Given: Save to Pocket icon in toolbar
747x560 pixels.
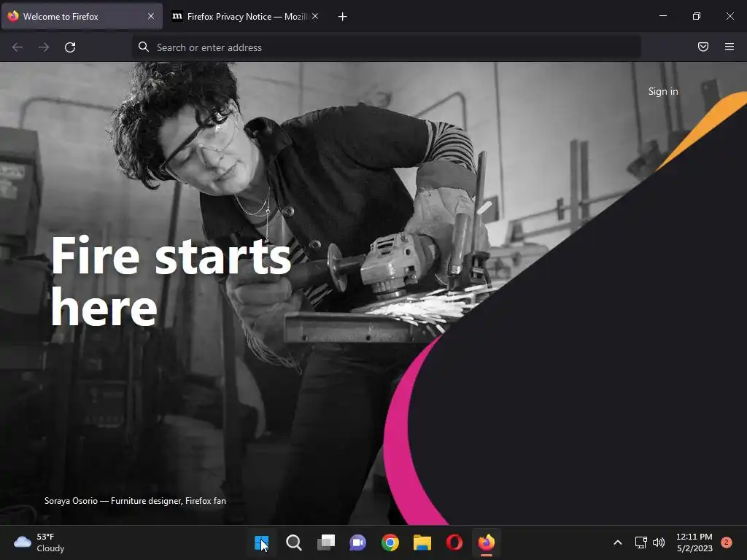Looking at the screenshot, I should tap(703, 47).
